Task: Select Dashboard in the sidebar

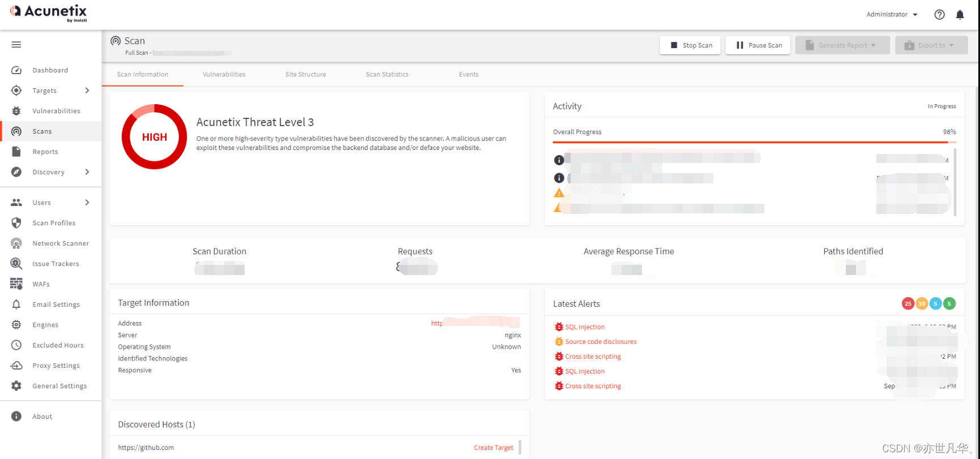Action: point(51,70)
